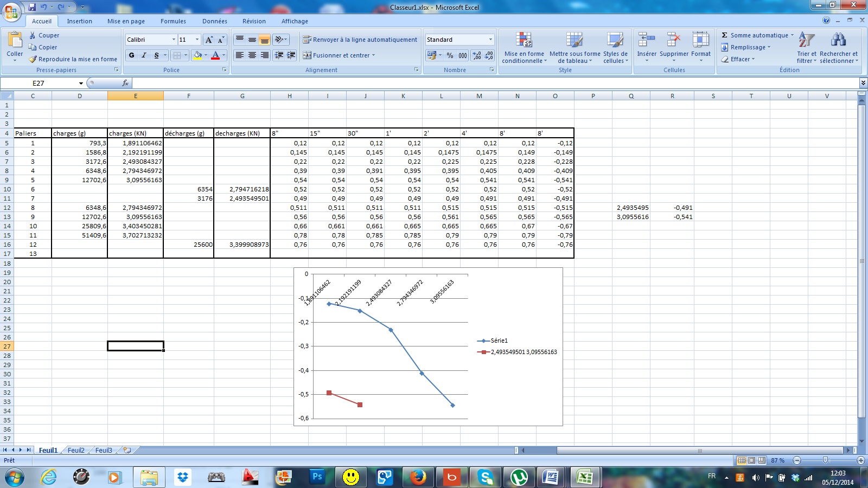Increase cell indent
868x488 pixels.
[291, 55]
